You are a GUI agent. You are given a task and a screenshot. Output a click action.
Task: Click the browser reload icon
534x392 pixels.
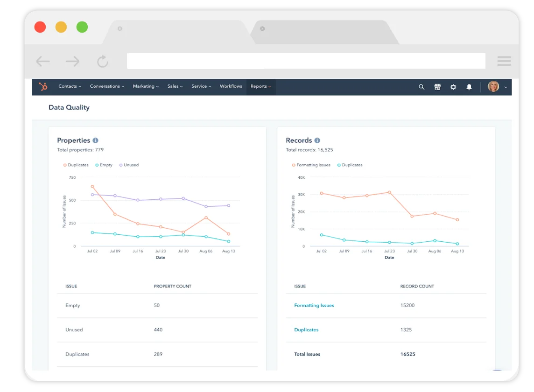103,61
